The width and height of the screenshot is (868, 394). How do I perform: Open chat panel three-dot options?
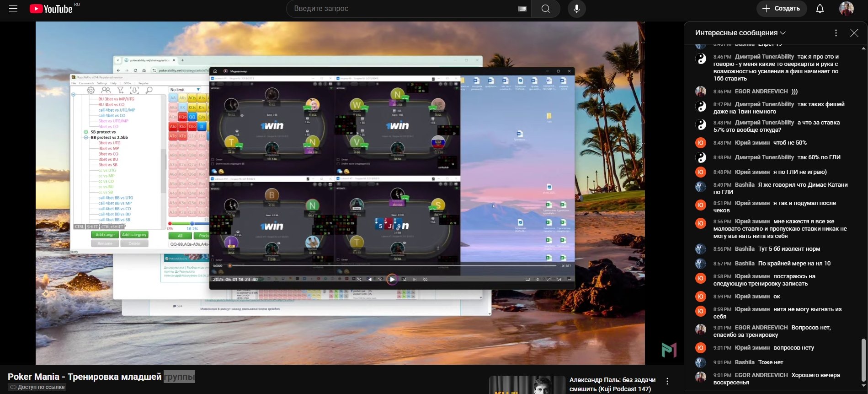836,33
